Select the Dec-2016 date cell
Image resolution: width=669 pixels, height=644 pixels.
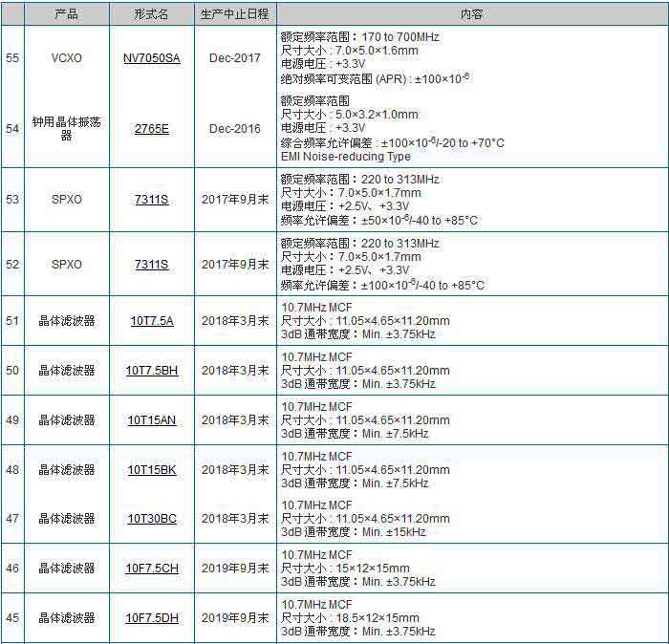(235, 129)
